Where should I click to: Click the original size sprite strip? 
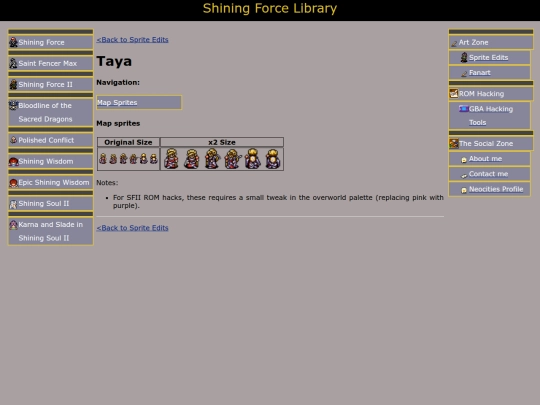point(128,159)
